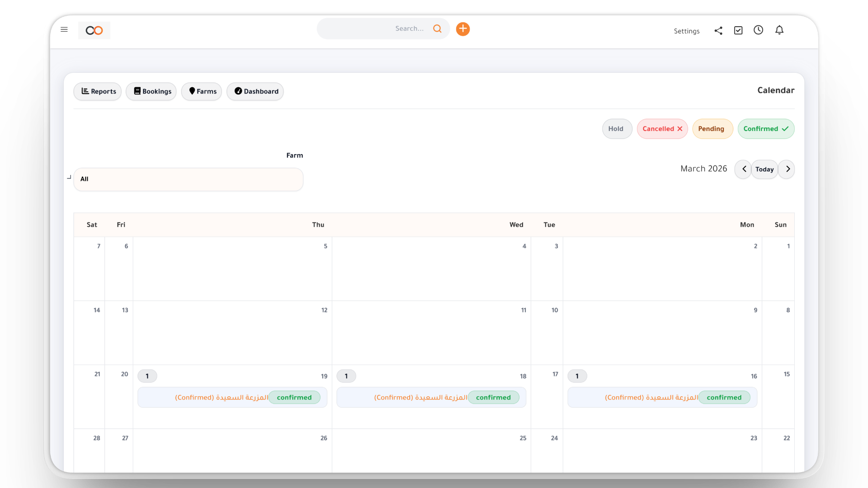The height and width of the screenshot is (488, 868).
Task: Open the hamburger navigation menu
Action: tap(64, 29)
